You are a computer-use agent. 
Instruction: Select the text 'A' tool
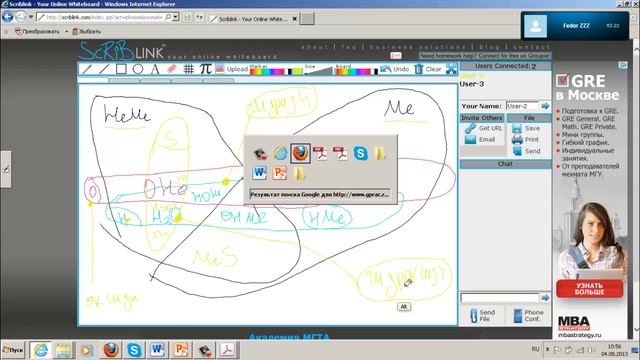[x=155, y=69]
